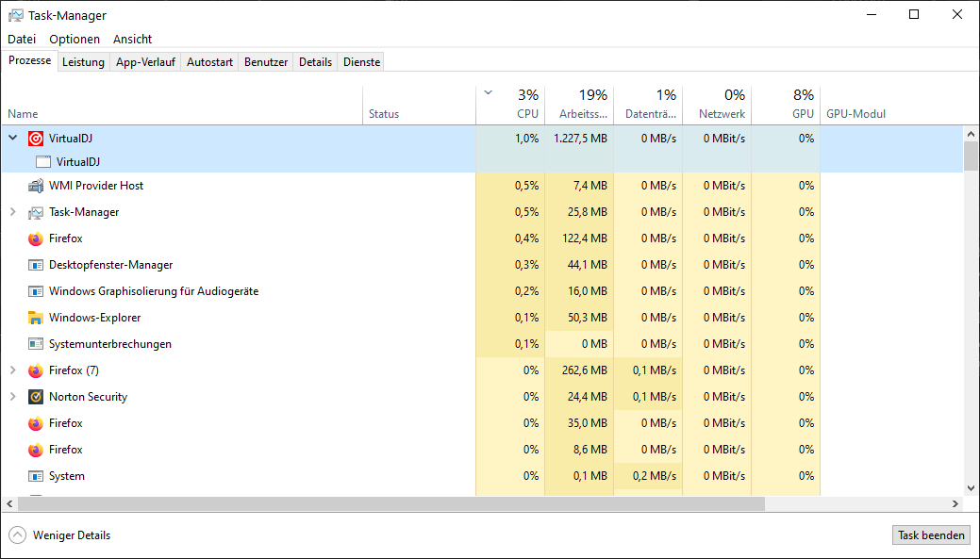Collapse the VirtualDJ process group
This screenshot has height=559, width=980.
coord(12,138)
